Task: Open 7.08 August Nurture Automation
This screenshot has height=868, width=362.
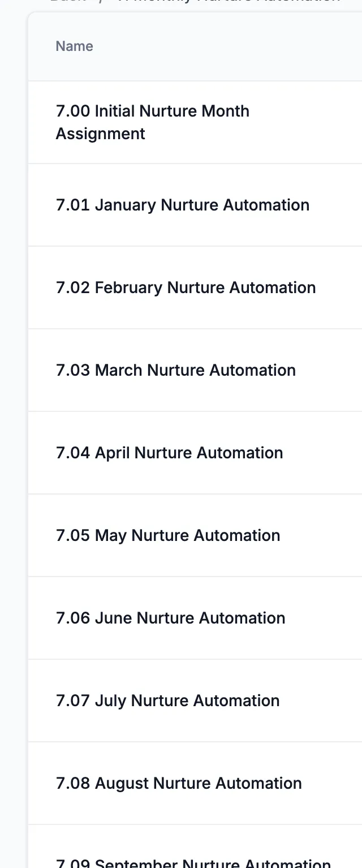Action: pos(179,783)
